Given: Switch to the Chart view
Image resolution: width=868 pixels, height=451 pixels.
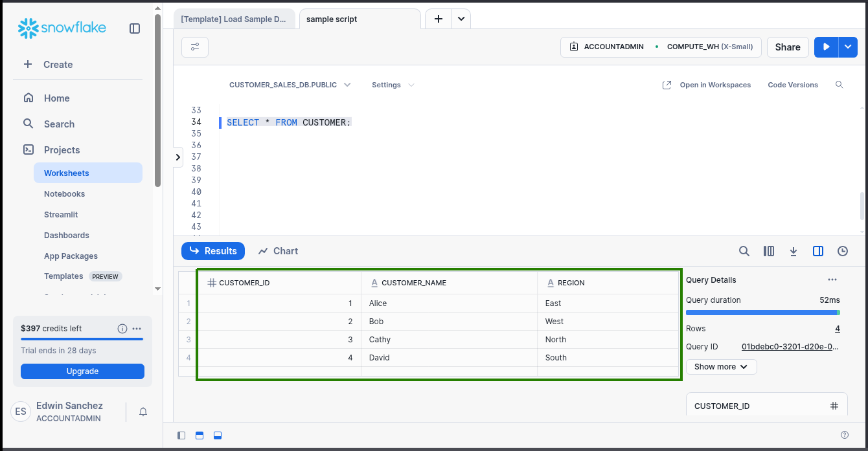Looking at the screenshot, I should 277,251.
